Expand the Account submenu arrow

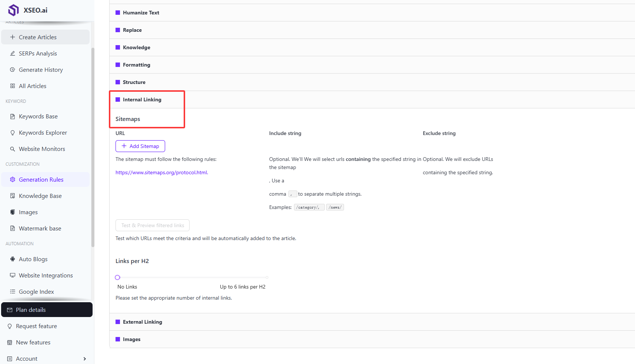point(85,359)
